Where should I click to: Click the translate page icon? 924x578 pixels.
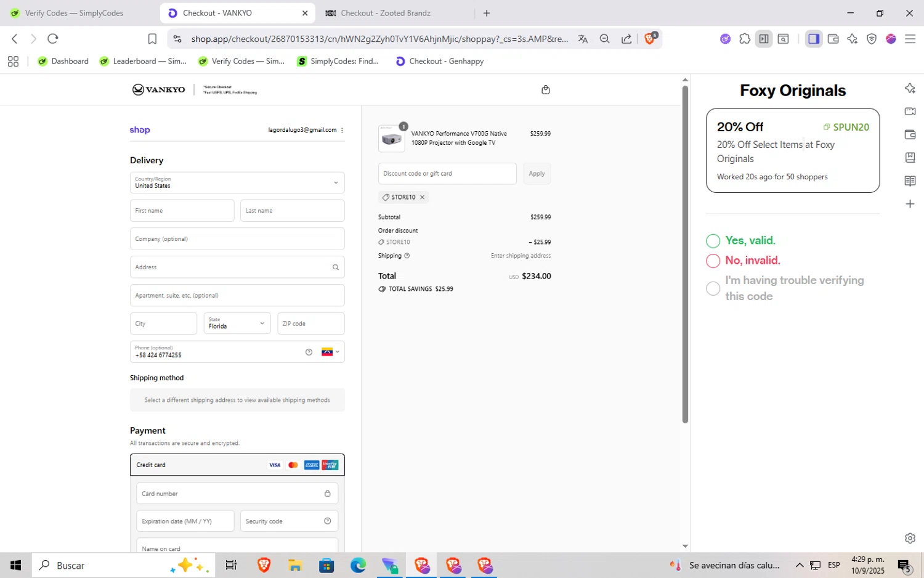(x=583, y=39)
